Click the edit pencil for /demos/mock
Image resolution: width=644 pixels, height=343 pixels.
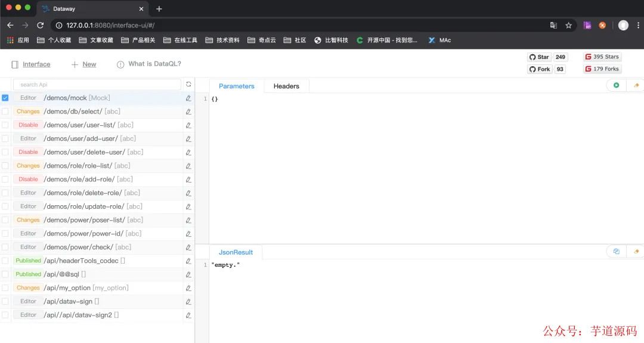pyautogui.click(x=188, y=98)
